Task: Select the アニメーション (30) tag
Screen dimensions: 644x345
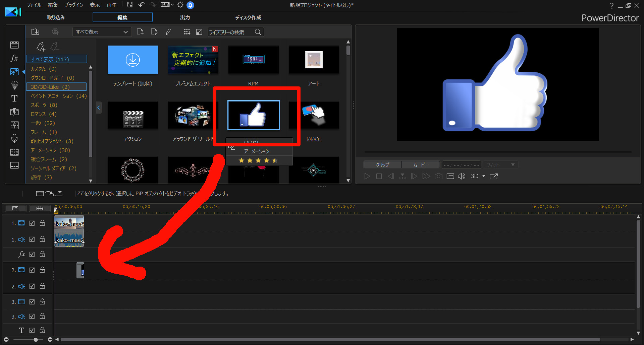Action: tap(50, 150)
